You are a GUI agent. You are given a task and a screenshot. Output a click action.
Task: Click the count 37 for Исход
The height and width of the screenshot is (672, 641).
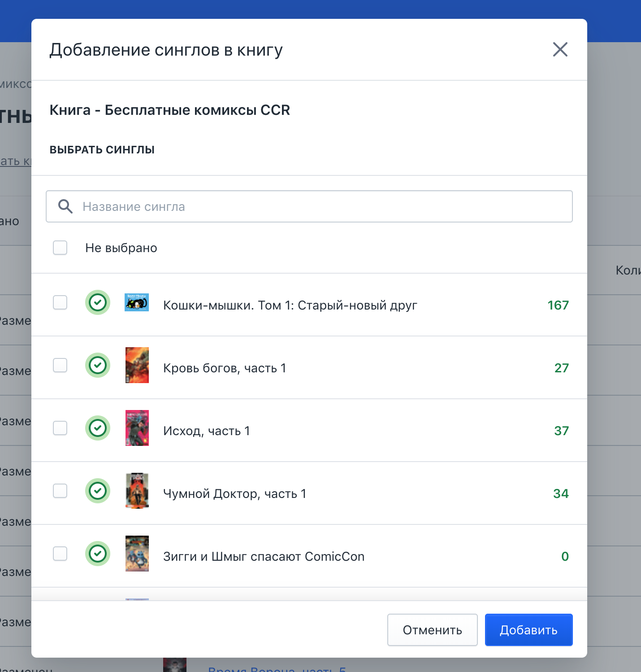(562, 431)
